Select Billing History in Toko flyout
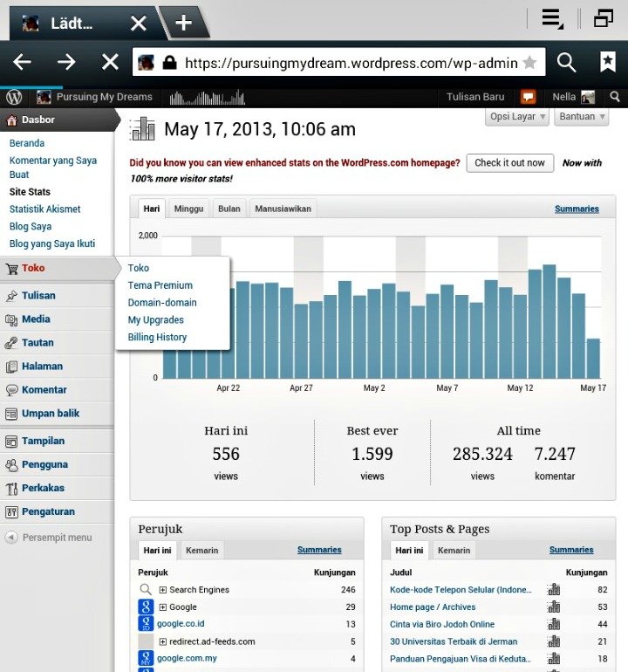This screenshot has height=672, width=628. [x=157, y=337]
